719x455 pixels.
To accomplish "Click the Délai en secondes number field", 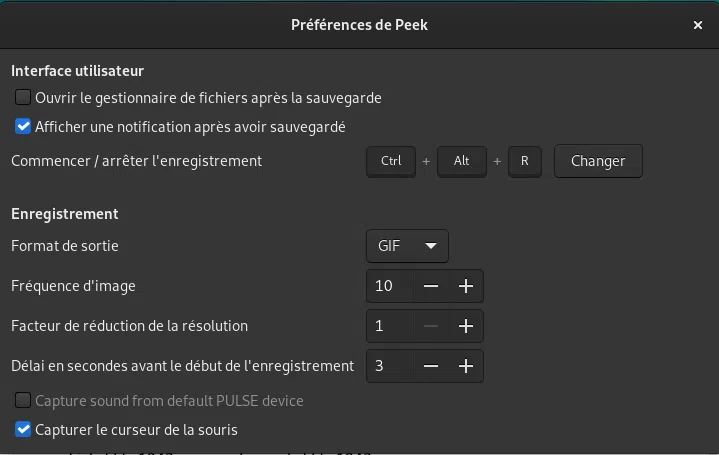I will point(390,366).
